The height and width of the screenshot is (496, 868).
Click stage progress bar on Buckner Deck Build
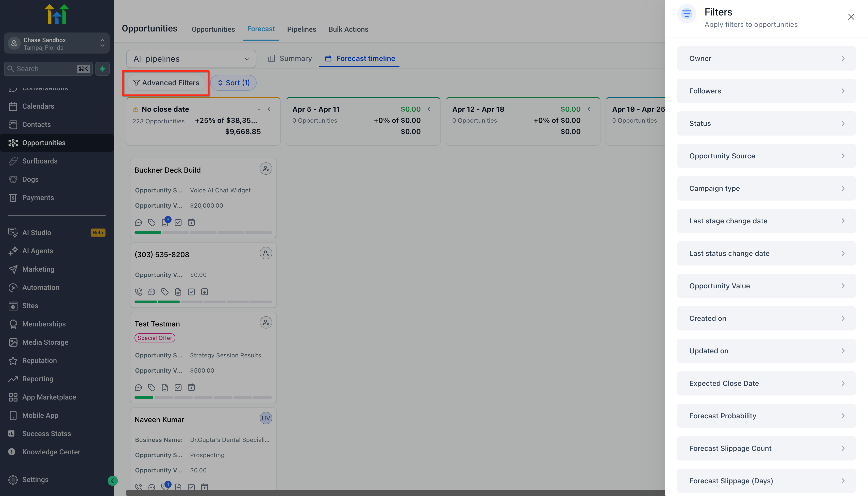tap(203, 233)
